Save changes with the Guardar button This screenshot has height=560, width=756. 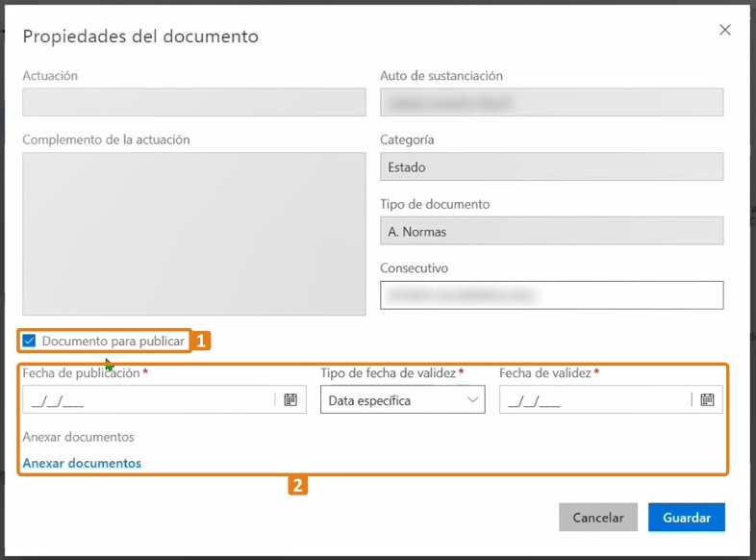click(686, 517)
